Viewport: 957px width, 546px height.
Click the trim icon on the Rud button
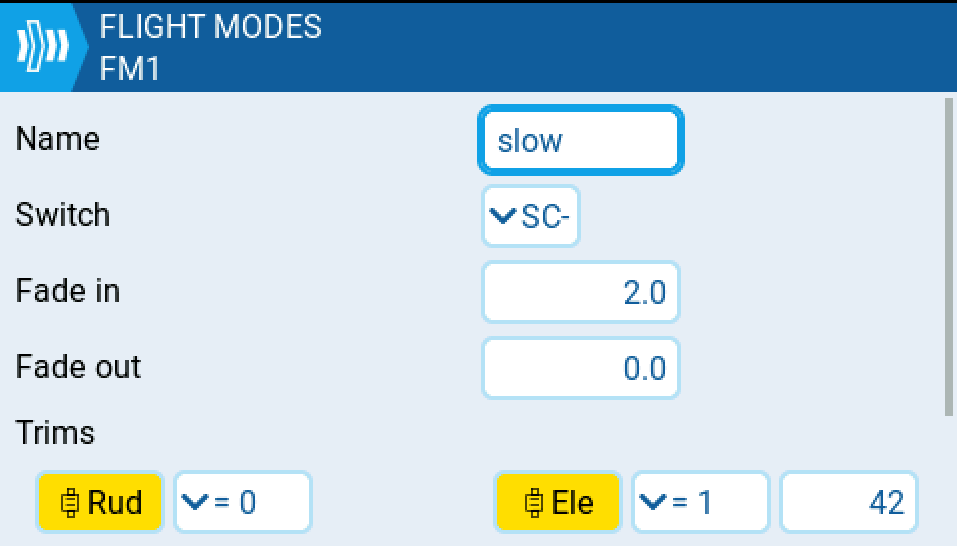click(70, 502)
